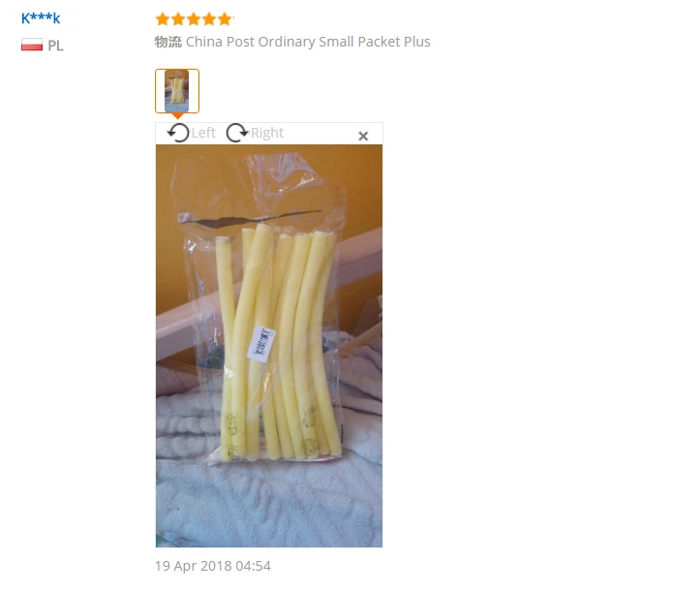Select the first rating star
Viewport: 700px width, 591px height.
[163, 19]
